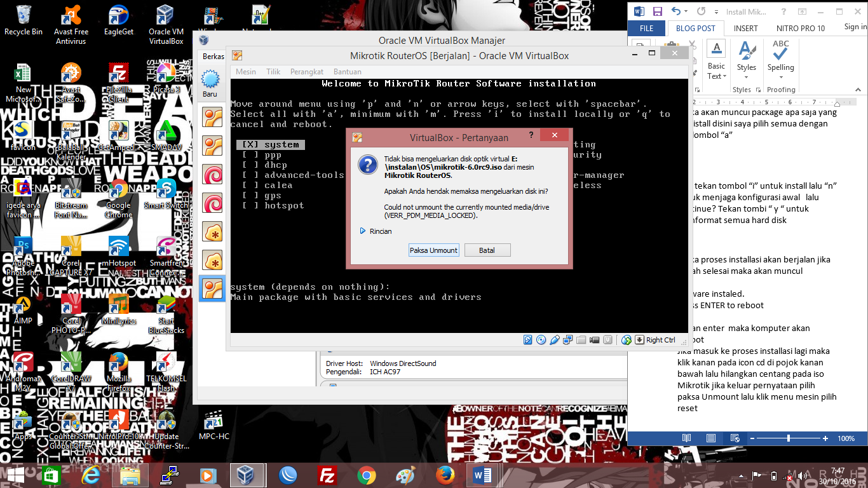The height and width of the screenshot is (488, 868).
Task: Select the highlighted bottom VM in the list
Action: [x=212, y=288]
